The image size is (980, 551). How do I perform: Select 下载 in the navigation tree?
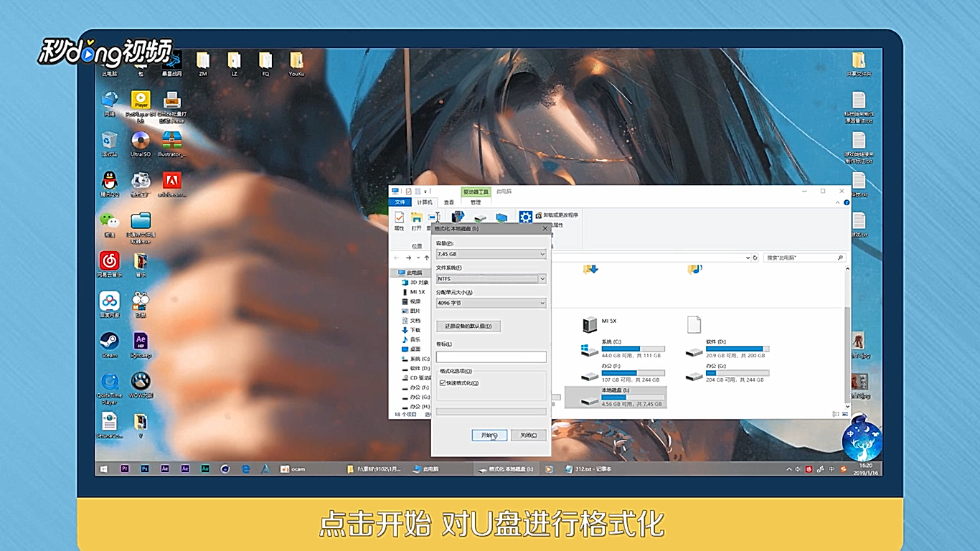pyautogui.click(x=411, y=330)
